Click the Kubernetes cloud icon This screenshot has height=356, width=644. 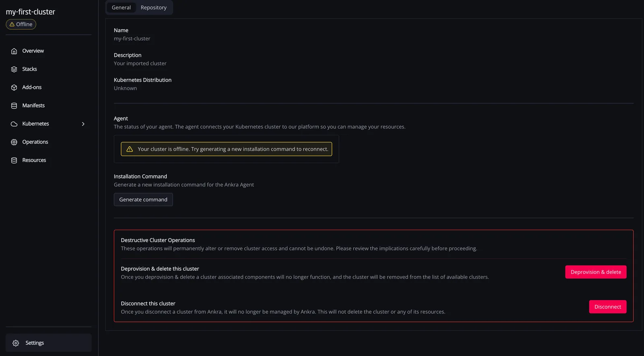[x=14, y=124]
